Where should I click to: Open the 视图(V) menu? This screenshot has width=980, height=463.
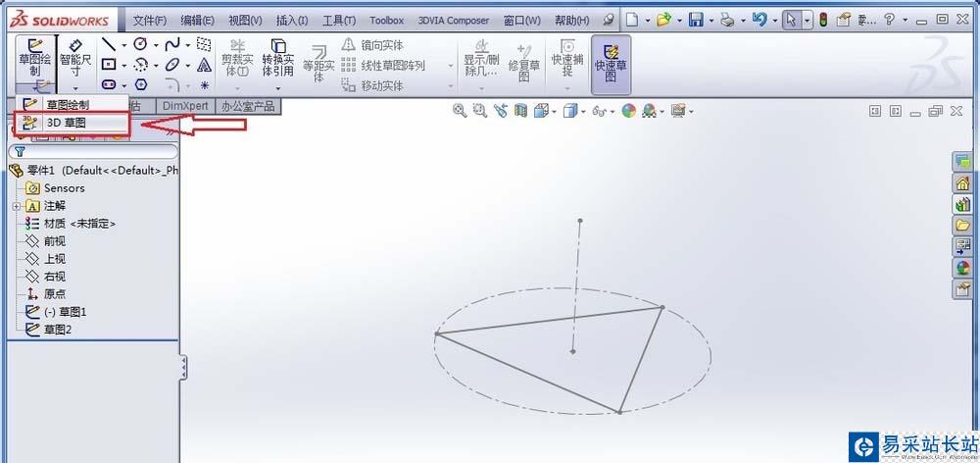click(245, 20)
